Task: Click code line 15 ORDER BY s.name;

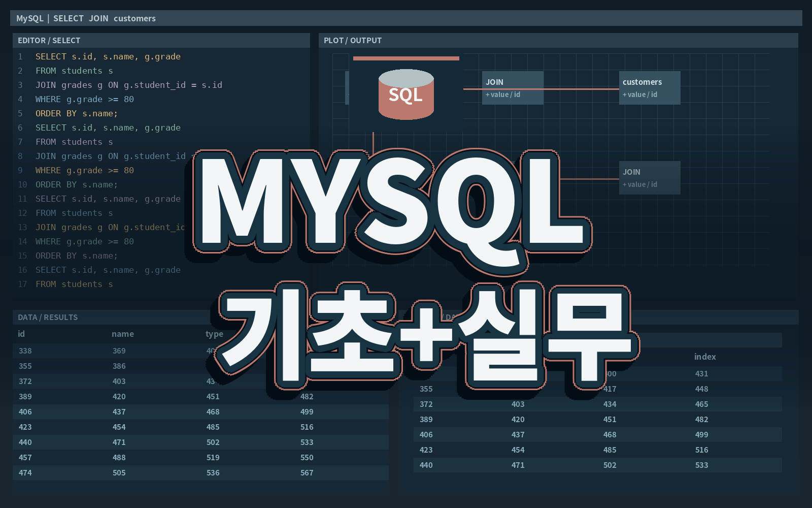Action: (77, 256)
